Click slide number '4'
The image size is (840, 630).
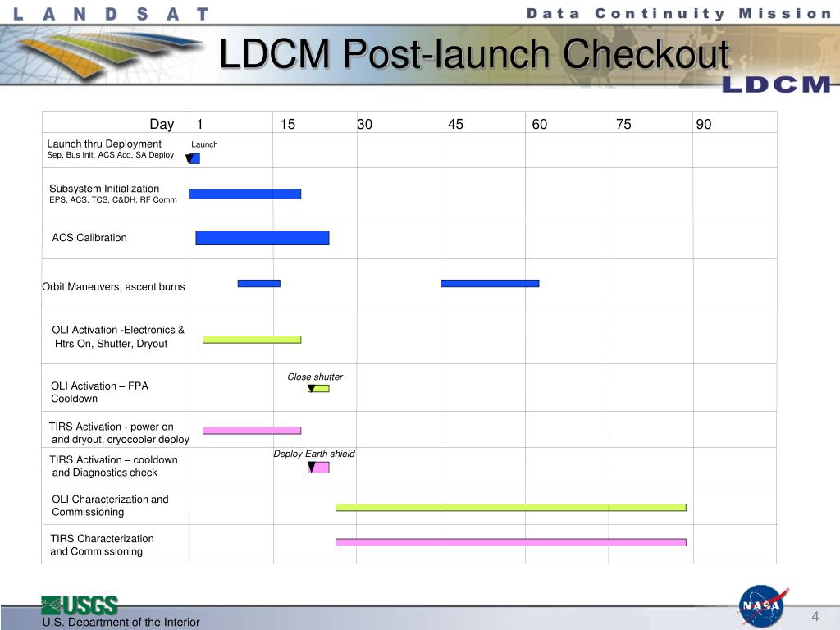click(815, 616)
